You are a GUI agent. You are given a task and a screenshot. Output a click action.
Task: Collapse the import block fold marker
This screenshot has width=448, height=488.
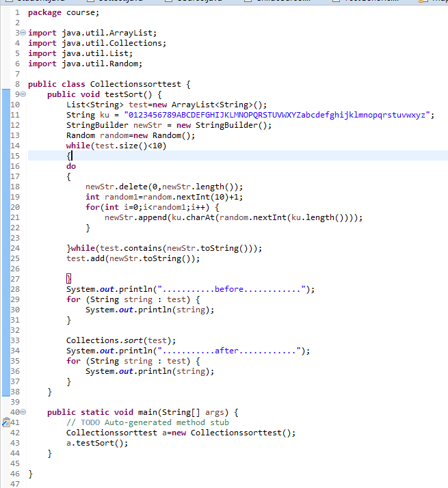pyautogui.click(x=23, y=33)
